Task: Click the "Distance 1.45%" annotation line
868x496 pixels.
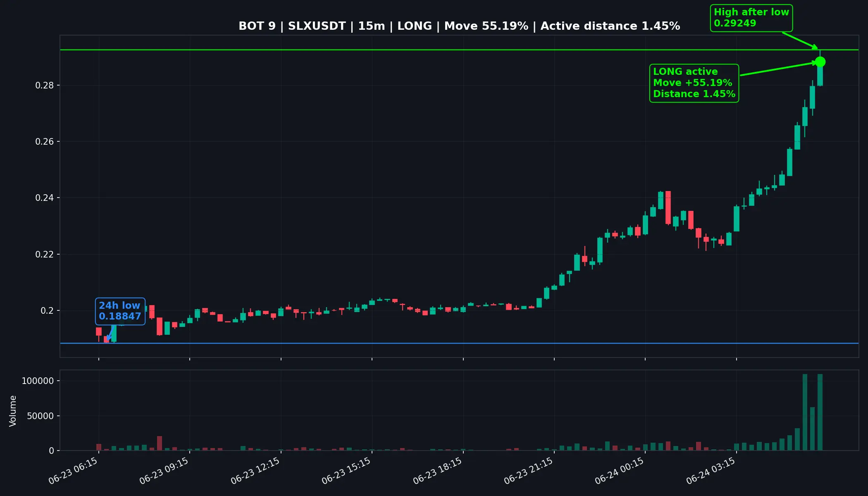Action: pos(694,94)
